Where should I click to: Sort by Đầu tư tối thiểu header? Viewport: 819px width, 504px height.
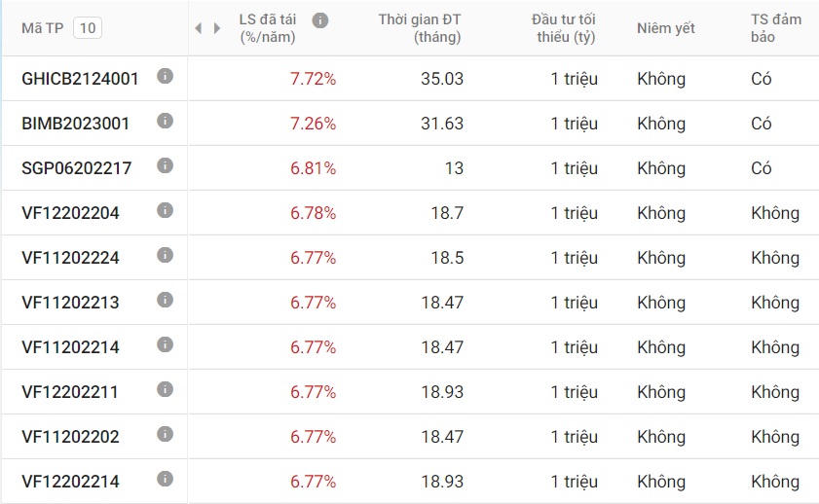tap(565, 28)
